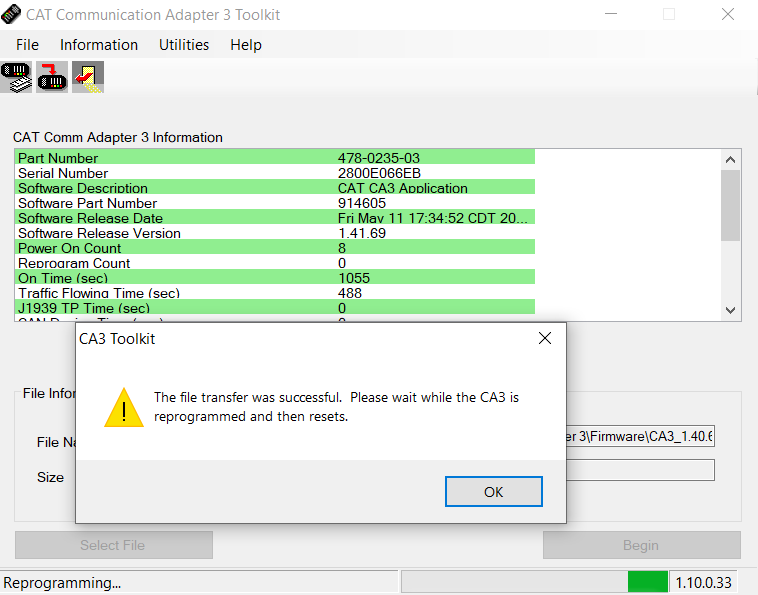758x595 pixels.
Task: Click the list scroll down arrow
Action: click(x=730, y=310)
